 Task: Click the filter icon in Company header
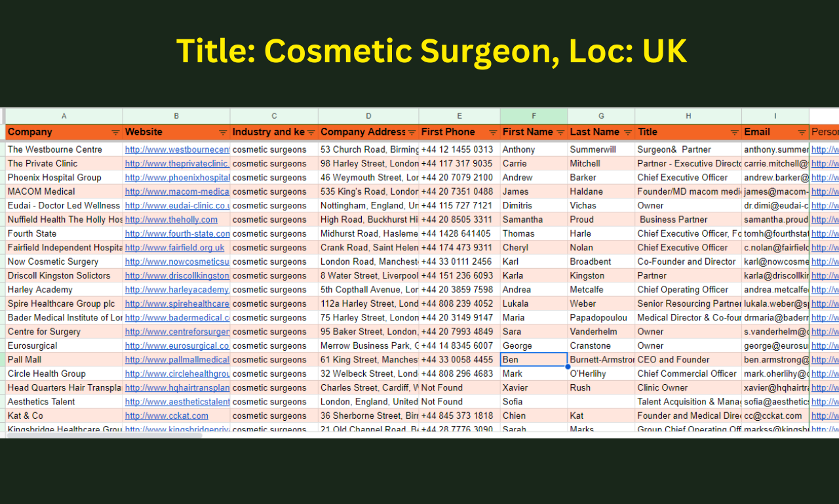(x=115, y=132)
